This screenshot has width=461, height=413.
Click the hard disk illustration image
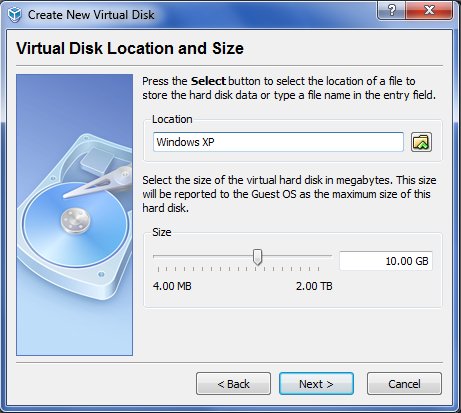coord(74,215)
